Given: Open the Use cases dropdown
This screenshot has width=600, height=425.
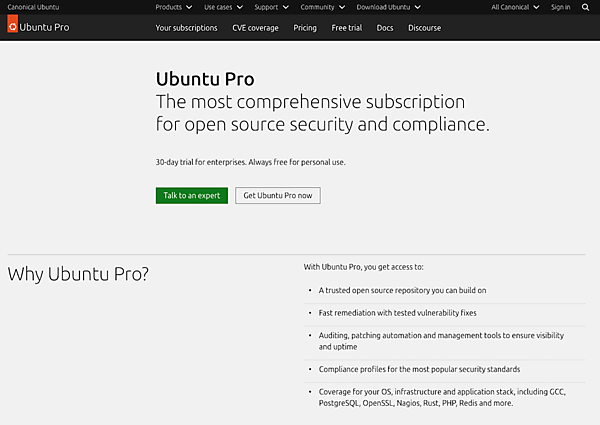Looking at the screenshot, I should [221, 7].
